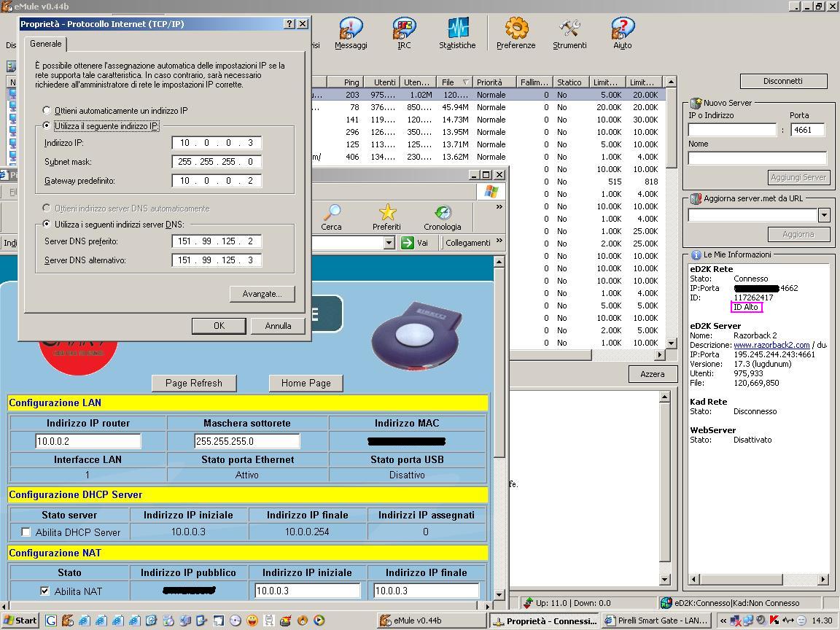This screenshot has width=840, height=630.
Task: Click the question mark help button of TCP/IP dialog
Action: (x=289, y=23)
